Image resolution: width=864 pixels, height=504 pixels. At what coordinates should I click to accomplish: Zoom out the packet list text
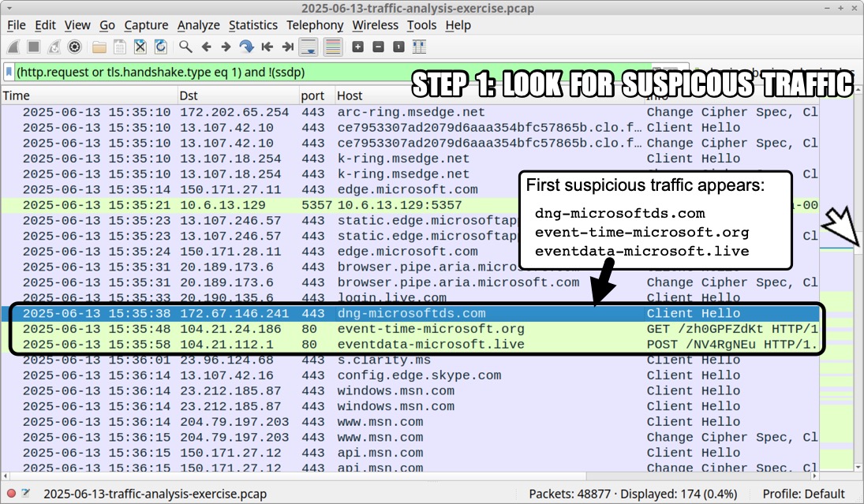click(x=379, y=47)
